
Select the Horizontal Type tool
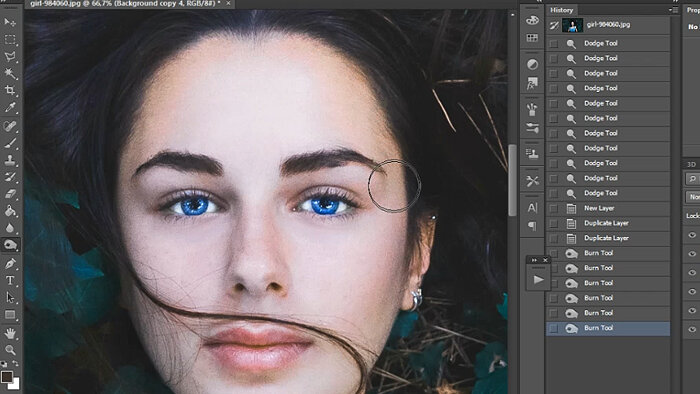[x=10, y=280]
